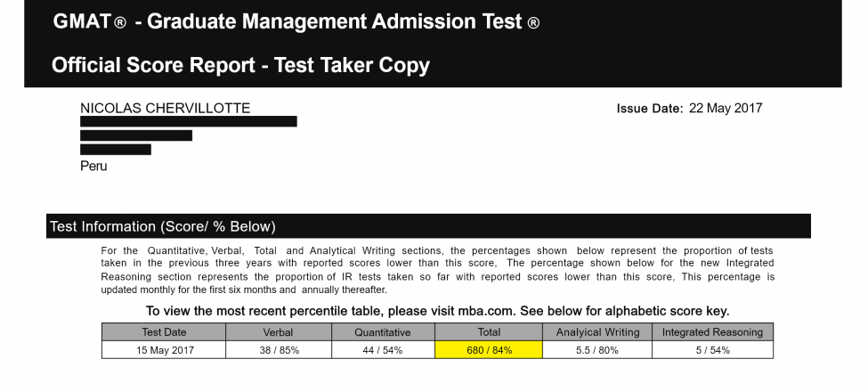Select the Quantitative column header
Image resolution: width=868 pixels, height=392 pixels.
(x=383, y=332)
